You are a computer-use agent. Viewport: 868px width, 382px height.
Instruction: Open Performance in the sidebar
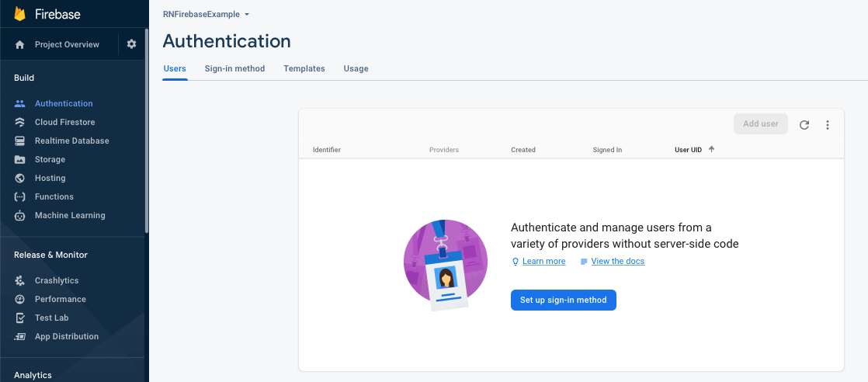click(x=61, y=300)
